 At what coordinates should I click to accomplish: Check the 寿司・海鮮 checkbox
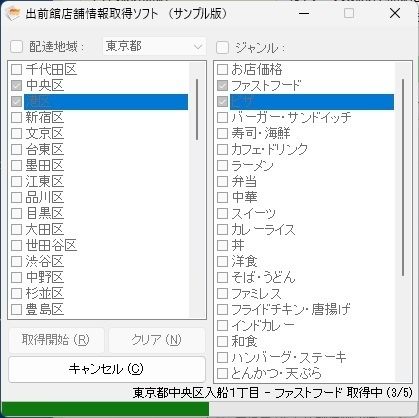[x=222, y=133]
